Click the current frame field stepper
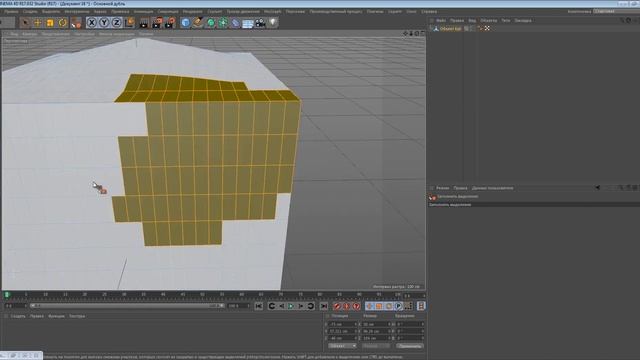This screenshot has height=360, width=640. coord(25,305)
